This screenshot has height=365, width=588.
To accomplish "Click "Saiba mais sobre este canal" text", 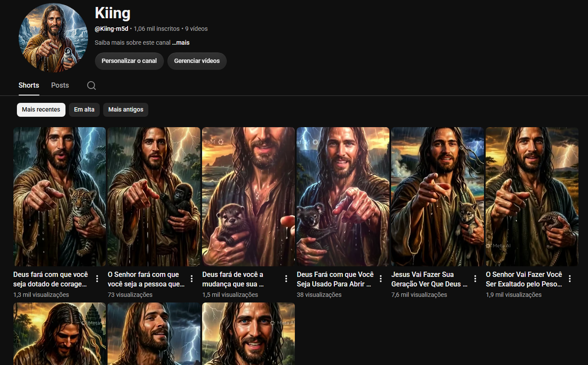I will point(132,43).
